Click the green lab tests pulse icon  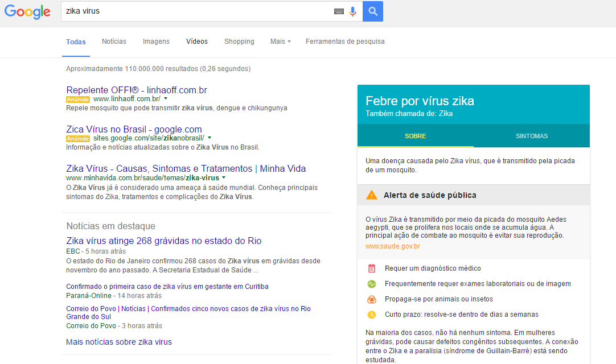(372, 284)
